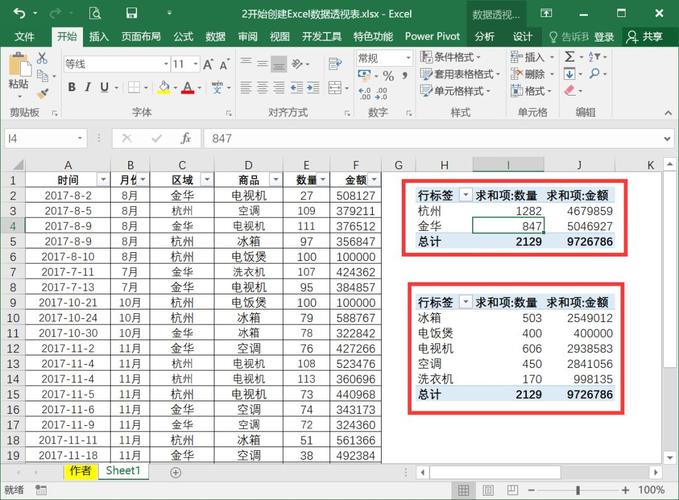Screen dimensions: 679x500
Task: Toggle Underline formatting
Action: [x=104, y=87]
